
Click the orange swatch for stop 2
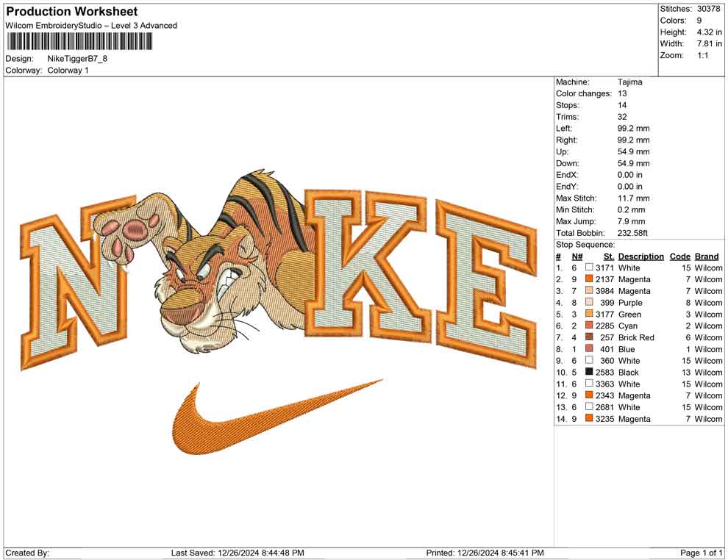[589, 279]
